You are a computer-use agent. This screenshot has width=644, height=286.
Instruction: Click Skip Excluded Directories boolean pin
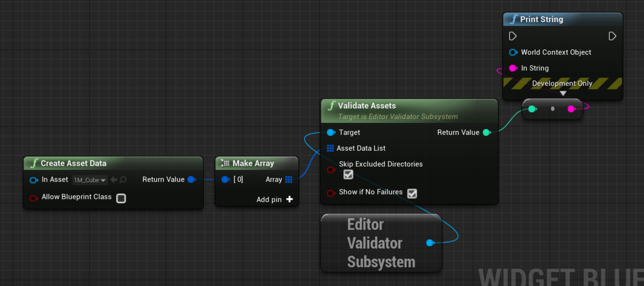331,170
